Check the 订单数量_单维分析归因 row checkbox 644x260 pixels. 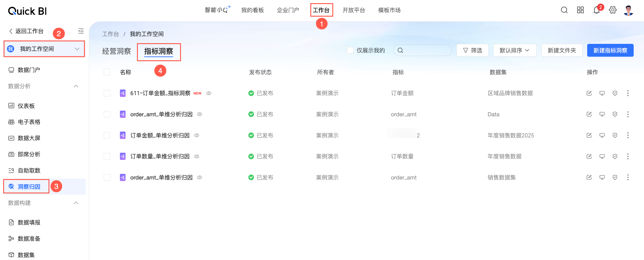[107, 156]
